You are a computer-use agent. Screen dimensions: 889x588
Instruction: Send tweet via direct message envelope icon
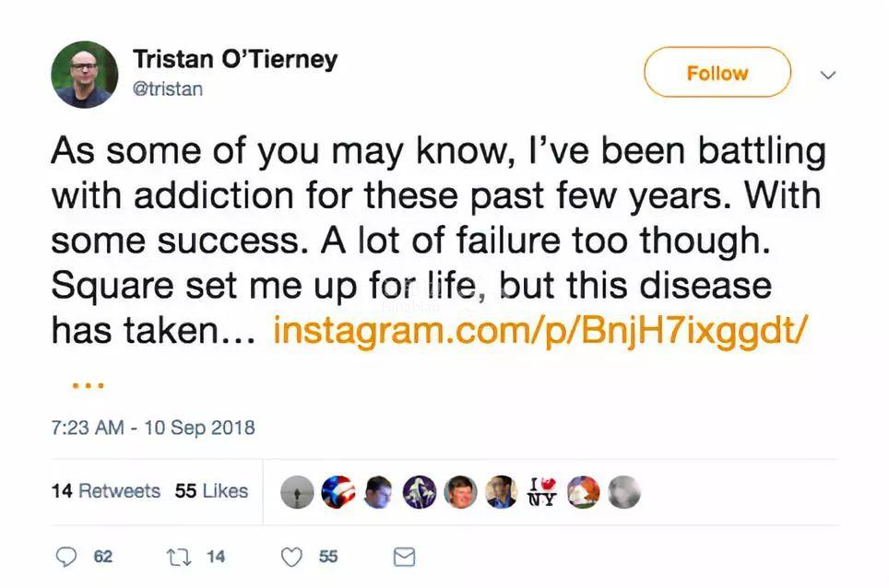pos(404,556)
